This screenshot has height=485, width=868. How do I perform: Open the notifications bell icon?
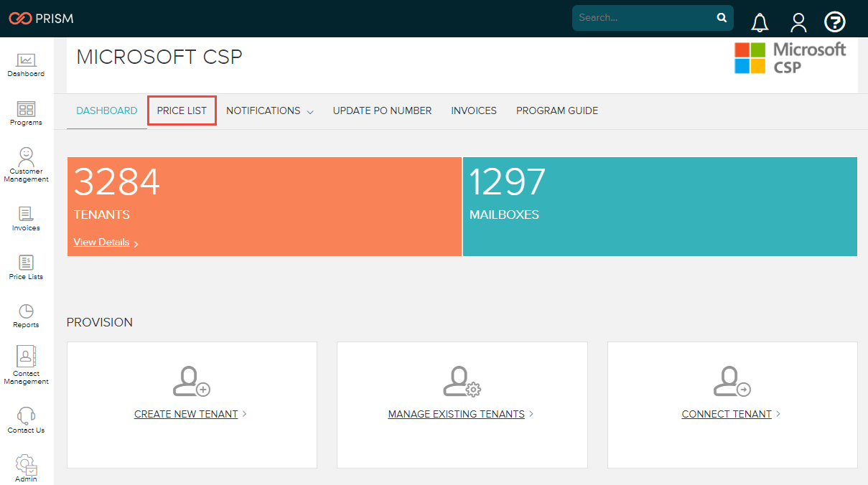click(x=760, y=22)
